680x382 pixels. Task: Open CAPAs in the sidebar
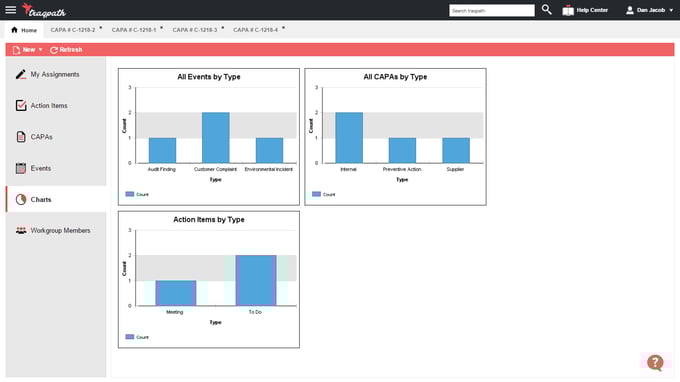[x=56, y=137]
